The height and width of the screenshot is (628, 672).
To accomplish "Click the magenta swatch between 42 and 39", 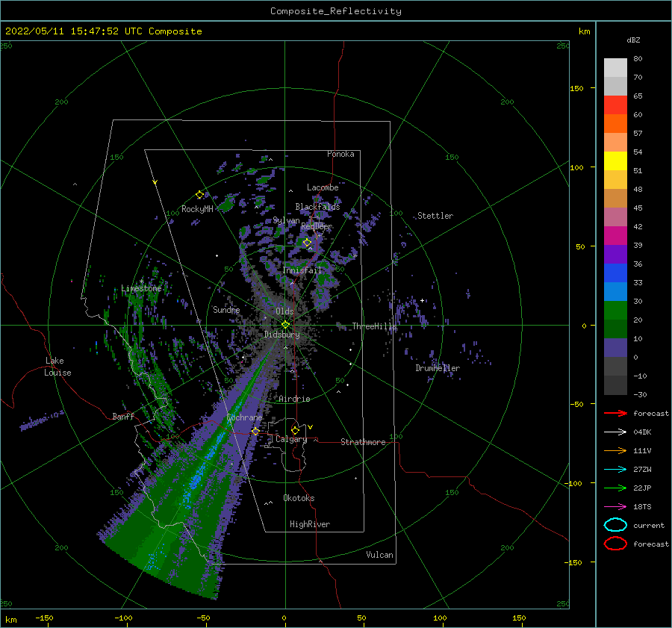I will tap(615, 236).
